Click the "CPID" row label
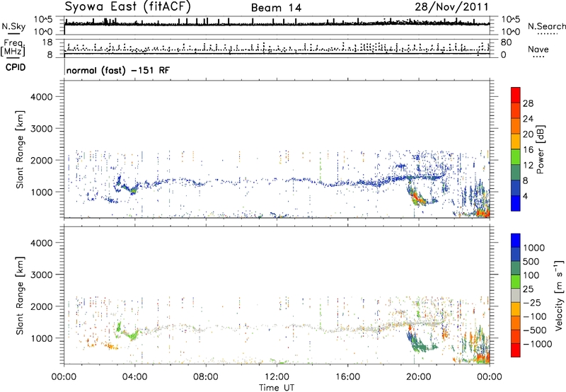The width and height of the screenshot is (566, 392). coord(16,67)
